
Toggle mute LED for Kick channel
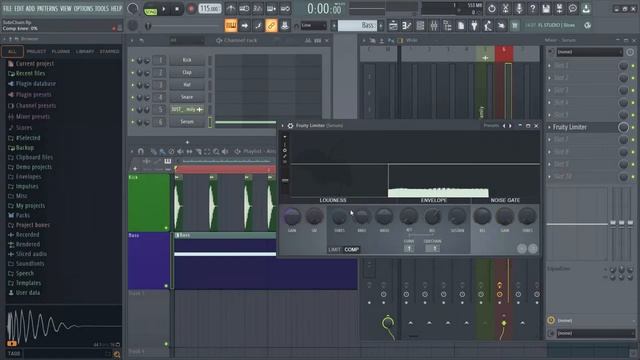coord(133,60)
